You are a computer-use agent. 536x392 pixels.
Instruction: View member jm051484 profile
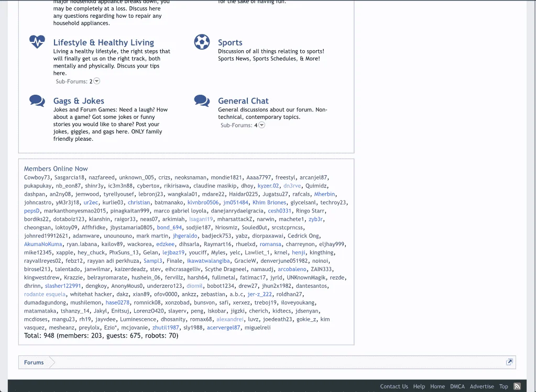pyautogui.click(x=236, y=203)
